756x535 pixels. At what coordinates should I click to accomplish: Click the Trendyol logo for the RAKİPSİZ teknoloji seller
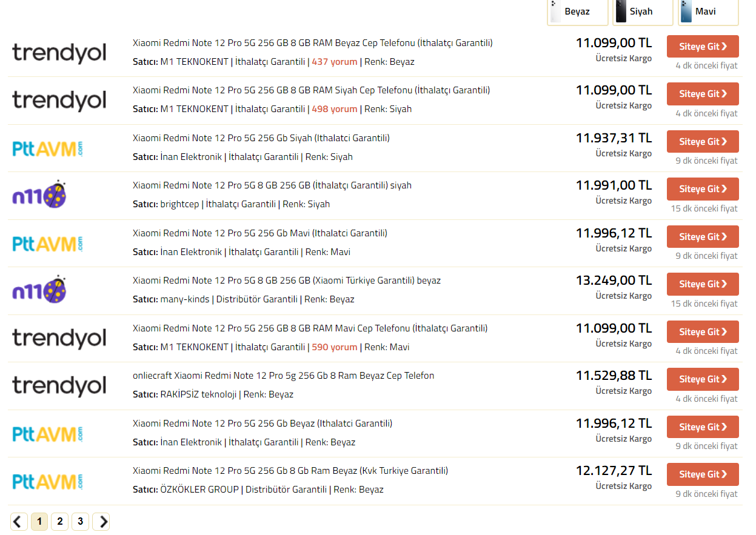coord(59,385)
